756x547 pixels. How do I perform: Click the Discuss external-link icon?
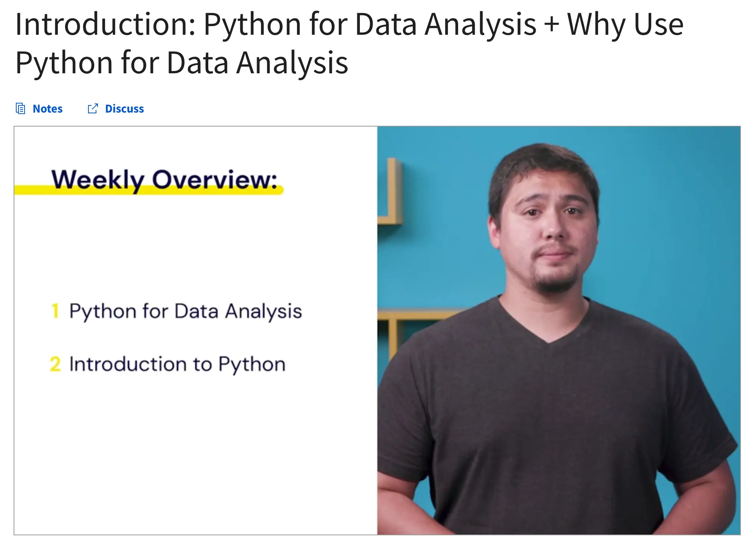[93, 109]
